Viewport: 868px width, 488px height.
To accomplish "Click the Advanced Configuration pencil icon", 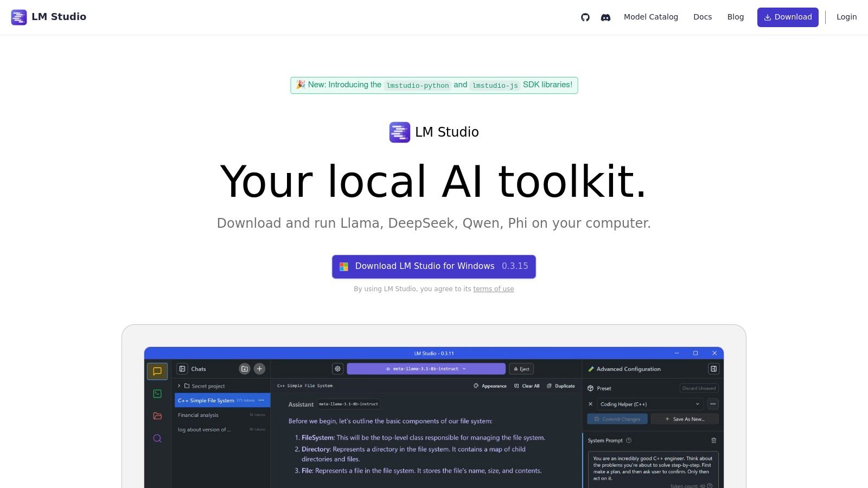I will 591,369.
